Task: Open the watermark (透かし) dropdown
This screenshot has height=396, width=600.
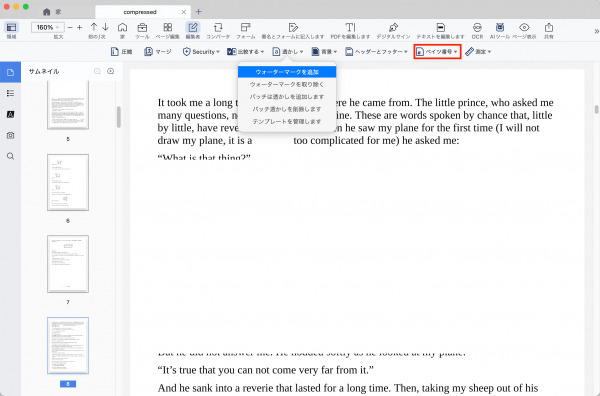Action: [x=288, y=52]
